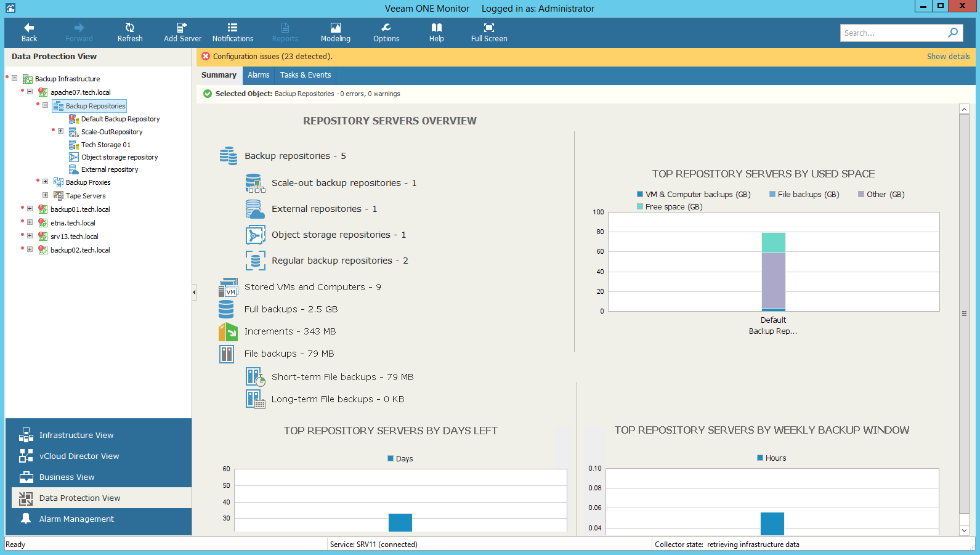Open Infrastructure View label
980x555 pixels.
pos(76,435)
